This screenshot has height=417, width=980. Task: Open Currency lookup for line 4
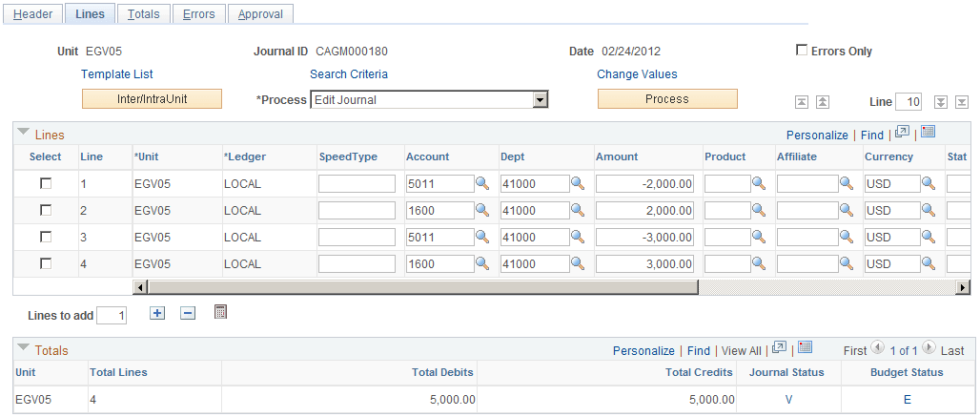[x=929, y=263]
